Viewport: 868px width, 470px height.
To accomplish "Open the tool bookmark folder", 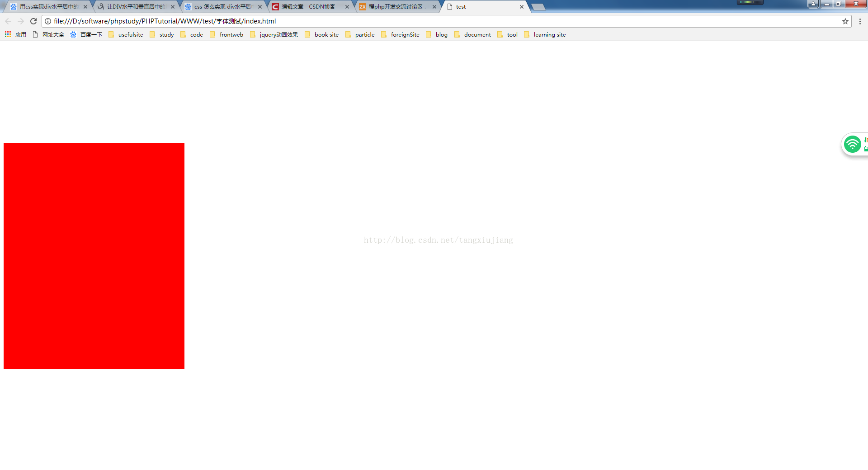I will point(507,34).
